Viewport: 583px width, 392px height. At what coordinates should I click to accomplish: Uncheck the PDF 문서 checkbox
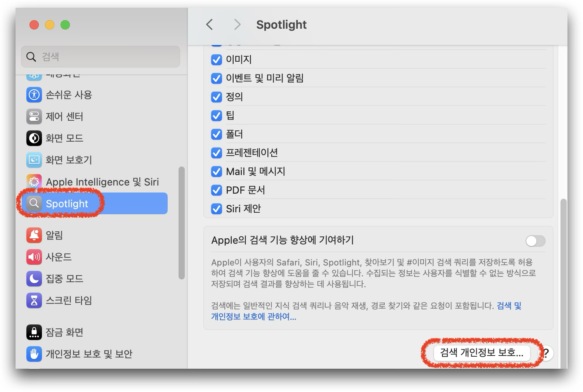click(216, 190)
